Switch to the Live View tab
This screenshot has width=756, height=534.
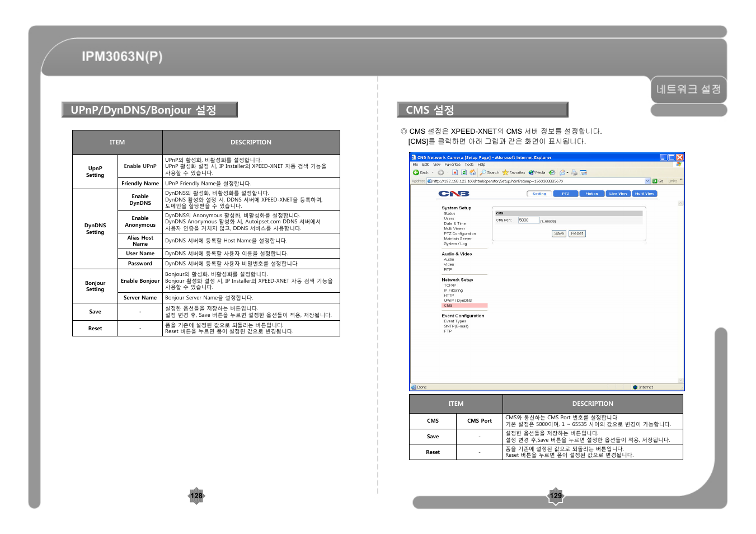pyautogui.click(x=618, y=194)
